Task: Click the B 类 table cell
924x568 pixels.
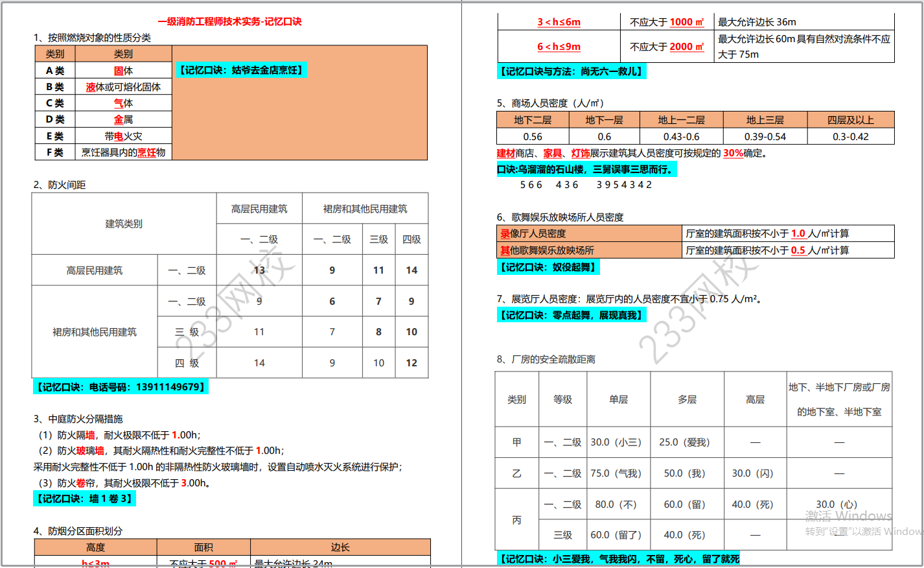Action: point(55,86)
